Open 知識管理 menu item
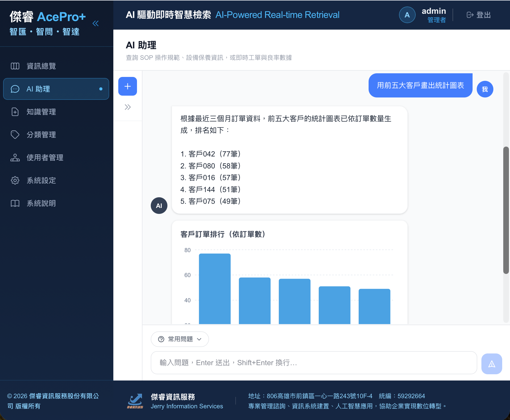 pyautogui.click(x=56, y=112)
